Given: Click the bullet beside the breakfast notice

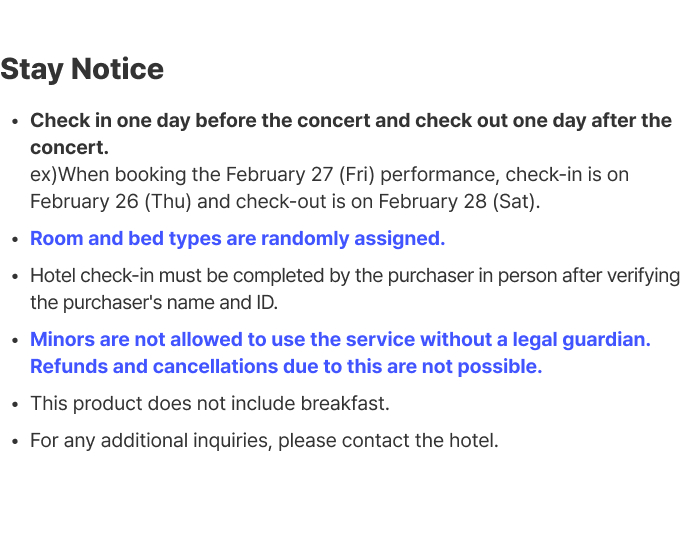Looking at the screenshot, I should 15,405.
